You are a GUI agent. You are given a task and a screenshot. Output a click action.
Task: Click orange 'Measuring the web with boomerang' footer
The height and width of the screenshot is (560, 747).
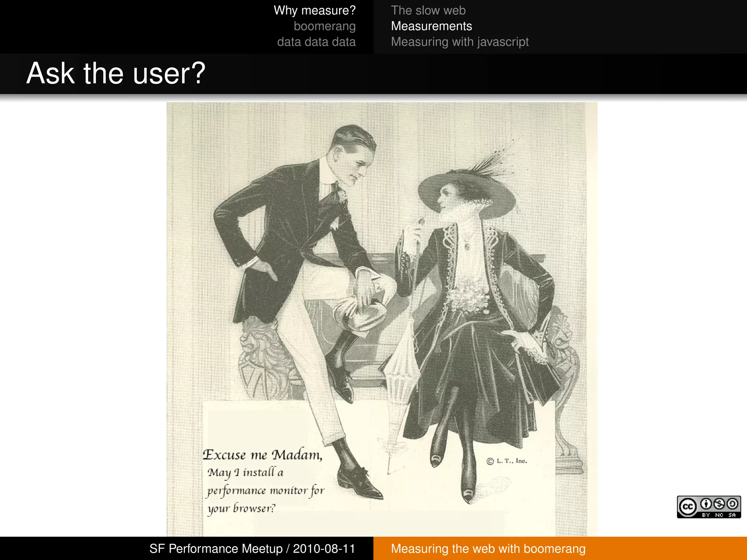(x=488, y=549)
